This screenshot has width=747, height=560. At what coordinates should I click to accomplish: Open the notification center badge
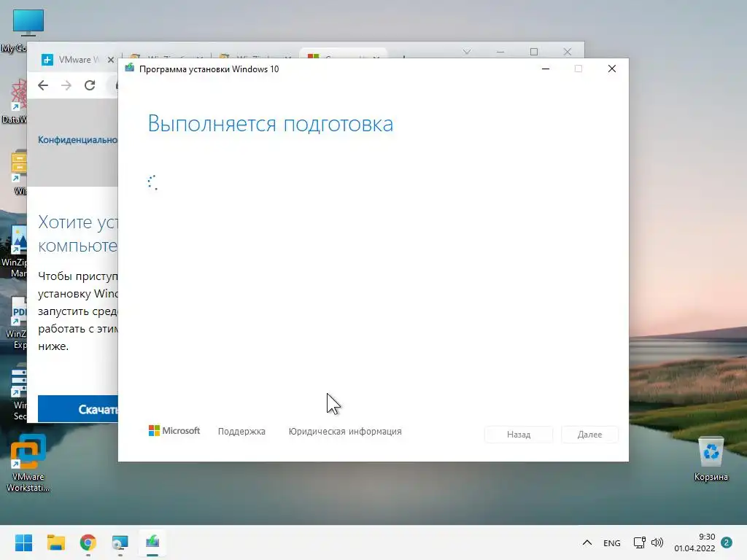[x=727, y=542]
